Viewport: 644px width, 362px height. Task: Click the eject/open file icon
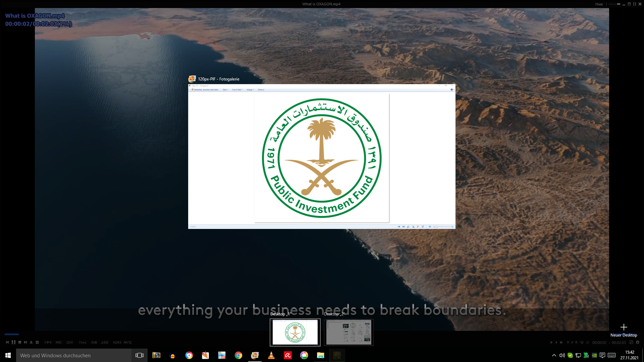31,342
